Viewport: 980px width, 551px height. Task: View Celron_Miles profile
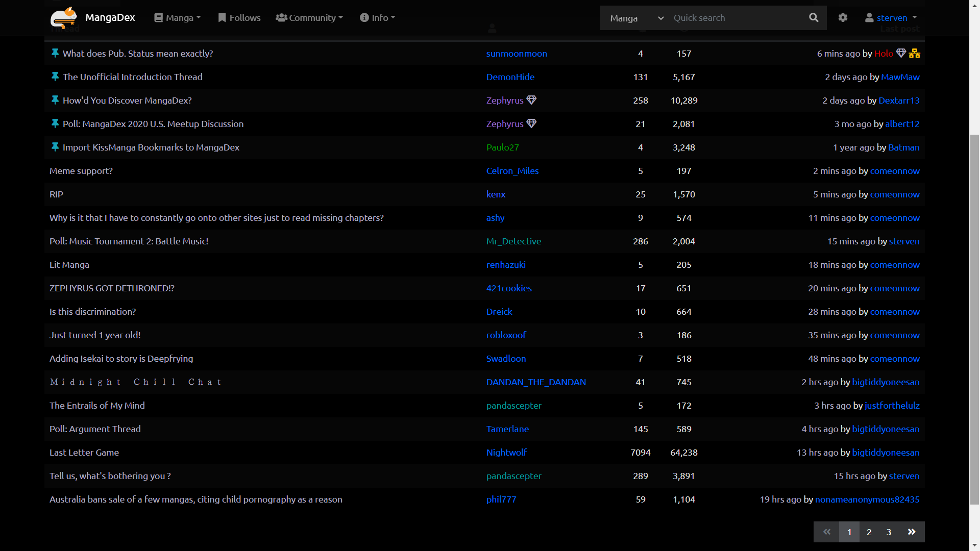pyautogui.click(x=512, y=170)
